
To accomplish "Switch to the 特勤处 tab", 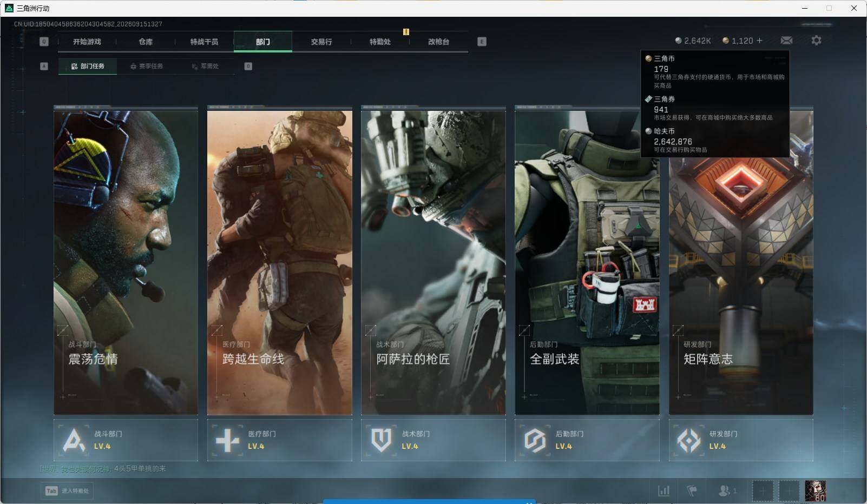I will tap(380, 42).
